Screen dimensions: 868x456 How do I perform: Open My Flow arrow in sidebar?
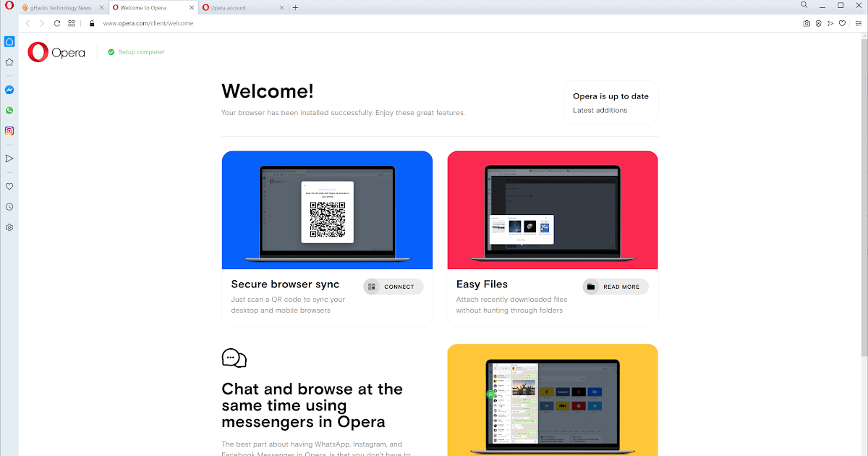[9, 158]
